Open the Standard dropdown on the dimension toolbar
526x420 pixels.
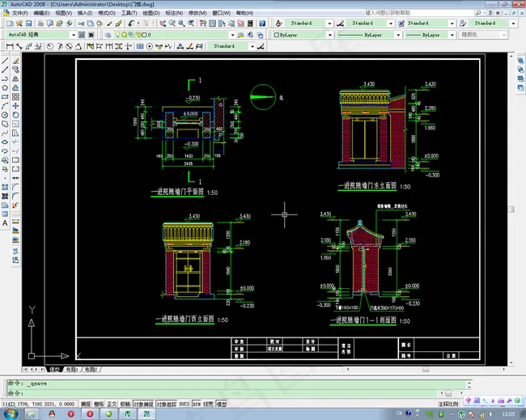coord(252,46)
